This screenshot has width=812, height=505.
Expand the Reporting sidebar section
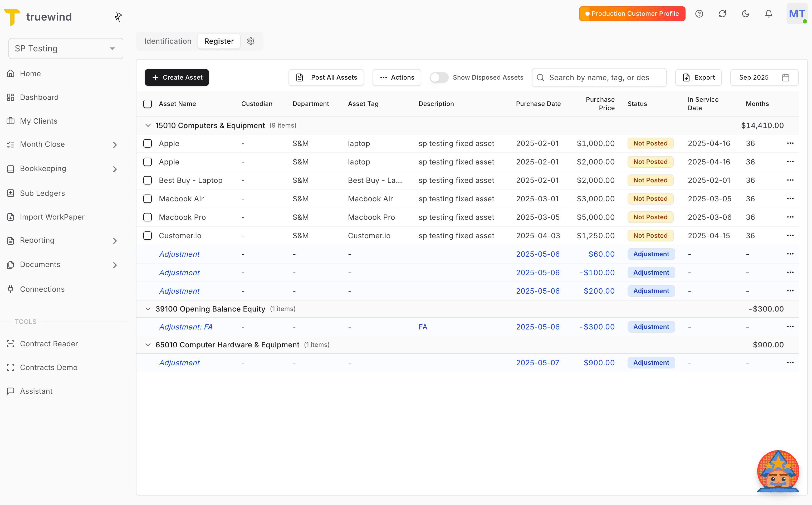pyautogui.click(x=115, y=240)
